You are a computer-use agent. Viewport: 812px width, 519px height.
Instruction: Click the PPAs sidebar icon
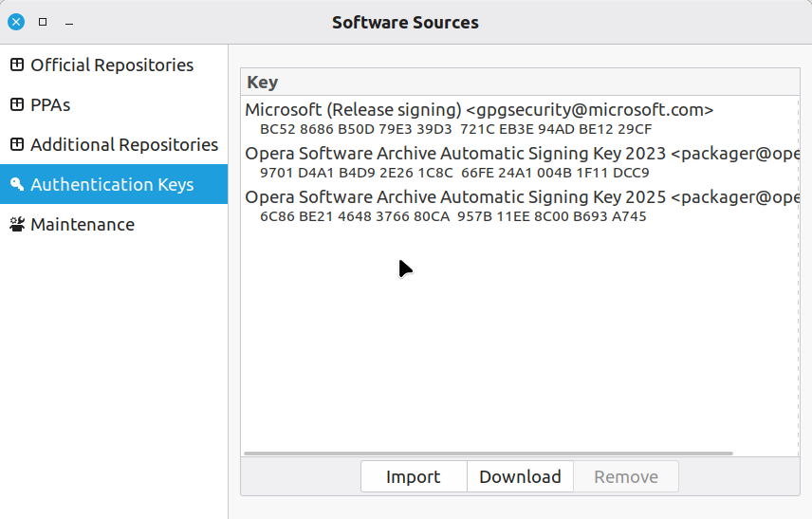click(x=17, y=104)
